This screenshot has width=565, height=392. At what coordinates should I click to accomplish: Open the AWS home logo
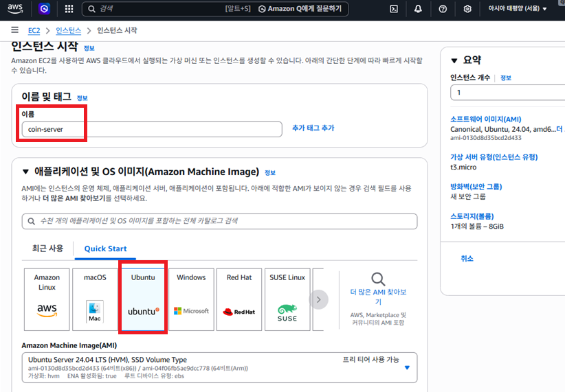point(15,9)
